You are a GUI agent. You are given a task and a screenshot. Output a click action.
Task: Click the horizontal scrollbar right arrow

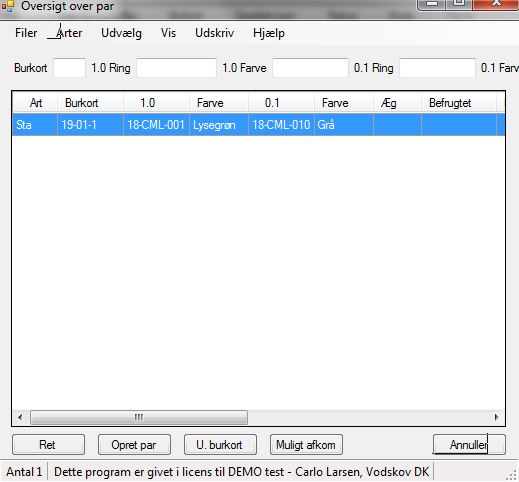[497, 417]
